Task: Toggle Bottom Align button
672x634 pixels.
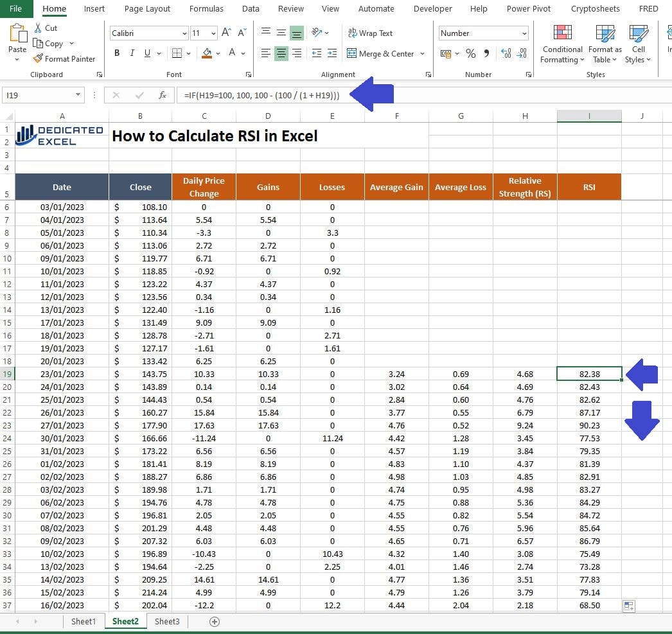Action: point(297,33)
